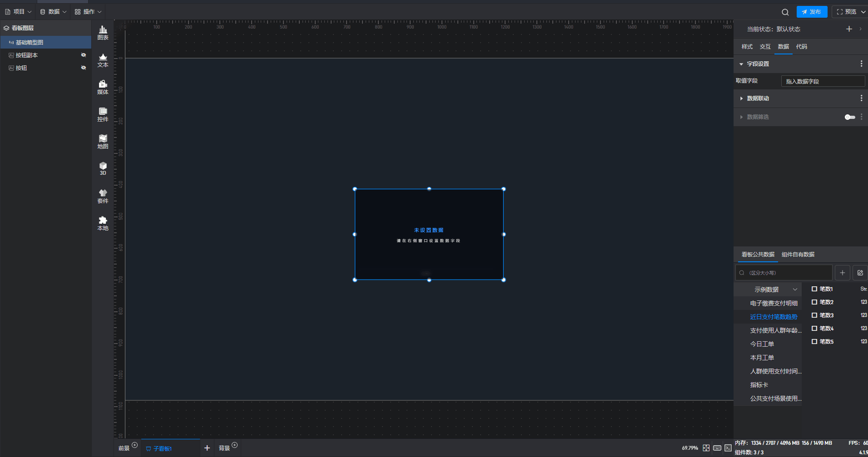
Task: Expand the 数据联动 section
Action: pos(742,98)
